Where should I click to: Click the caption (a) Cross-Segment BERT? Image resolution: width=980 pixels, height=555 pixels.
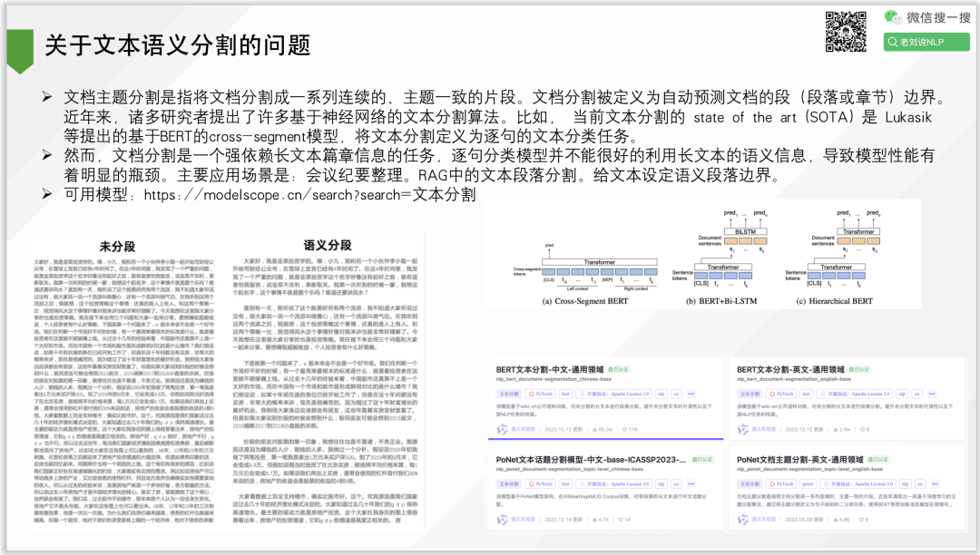click(x=585, y=301)
